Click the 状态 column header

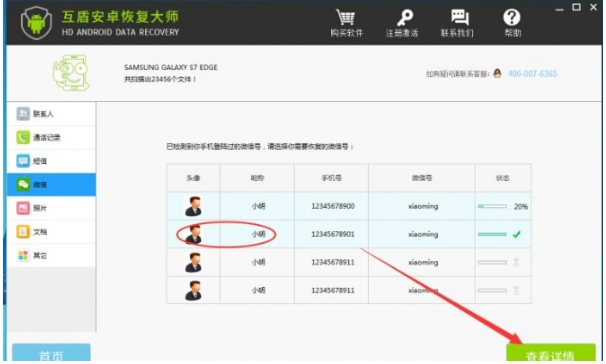tap(503, 178)
